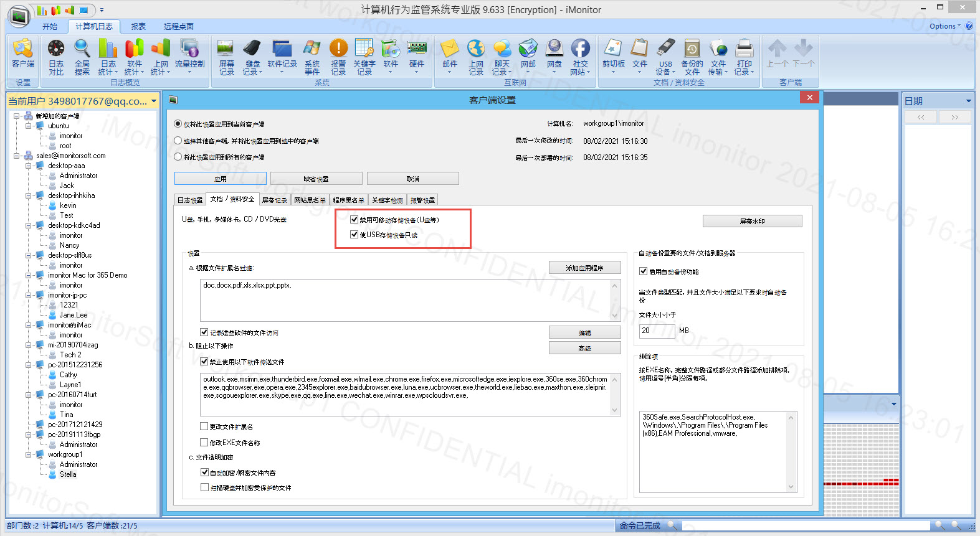Open the 关键字记录 keyword records
Screen dimensions: 980x536
[364, 56]
